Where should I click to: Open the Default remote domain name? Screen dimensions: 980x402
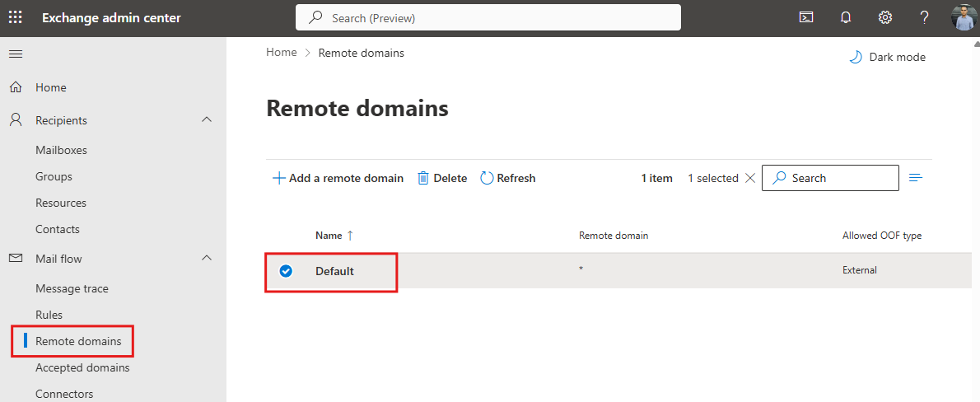coord(334,271)
